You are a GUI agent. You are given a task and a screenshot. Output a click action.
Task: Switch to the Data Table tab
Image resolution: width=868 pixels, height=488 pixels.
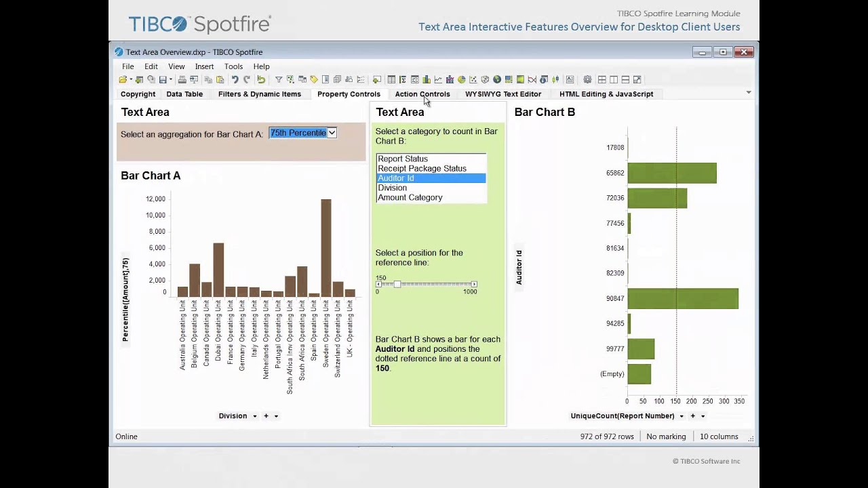click(x=184, y=94)
